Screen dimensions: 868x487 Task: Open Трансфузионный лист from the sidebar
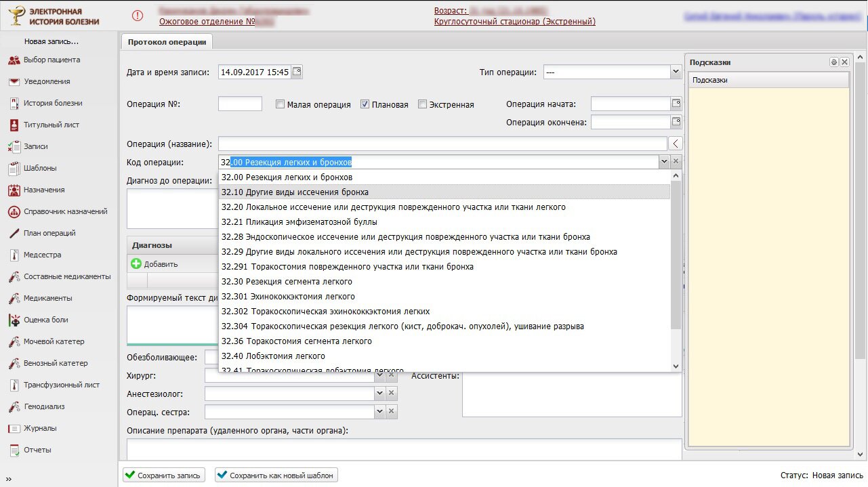coord(61,385)
